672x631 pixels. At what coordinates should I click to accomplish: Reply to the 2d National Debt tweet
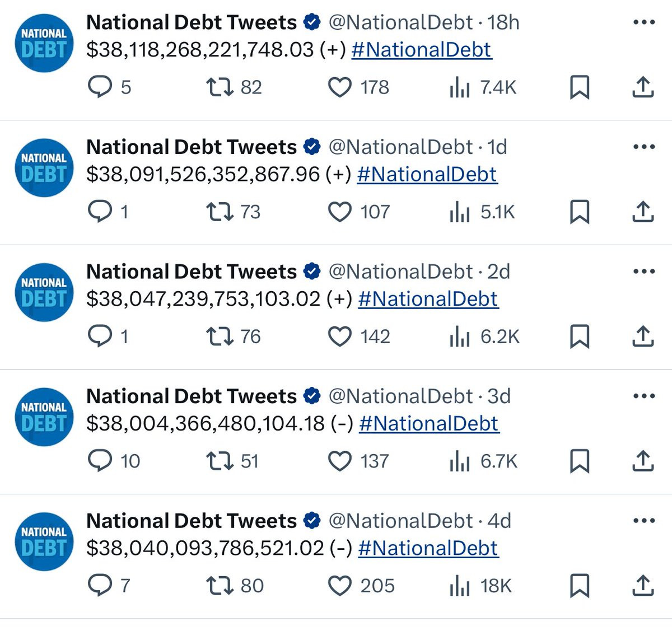(101, 336)
